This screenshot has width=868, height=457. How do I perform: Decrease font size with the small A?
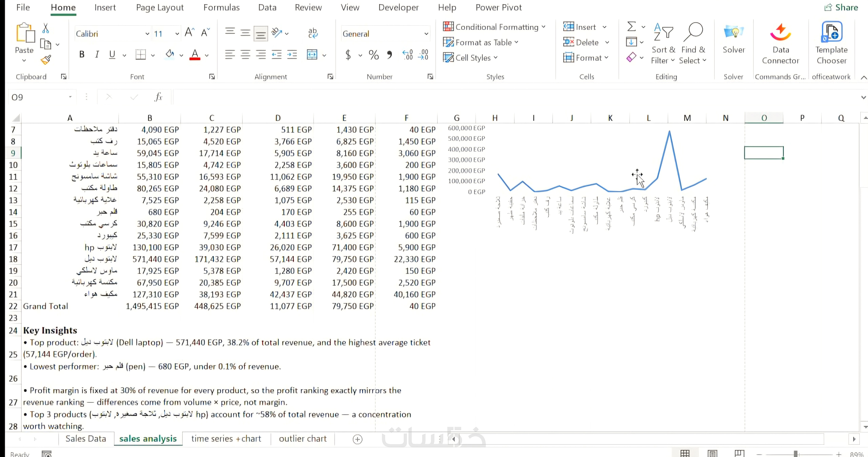(205, 33)
